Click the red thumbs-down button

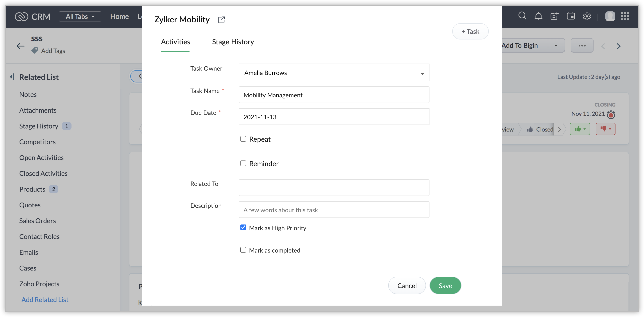coord(605,129)
